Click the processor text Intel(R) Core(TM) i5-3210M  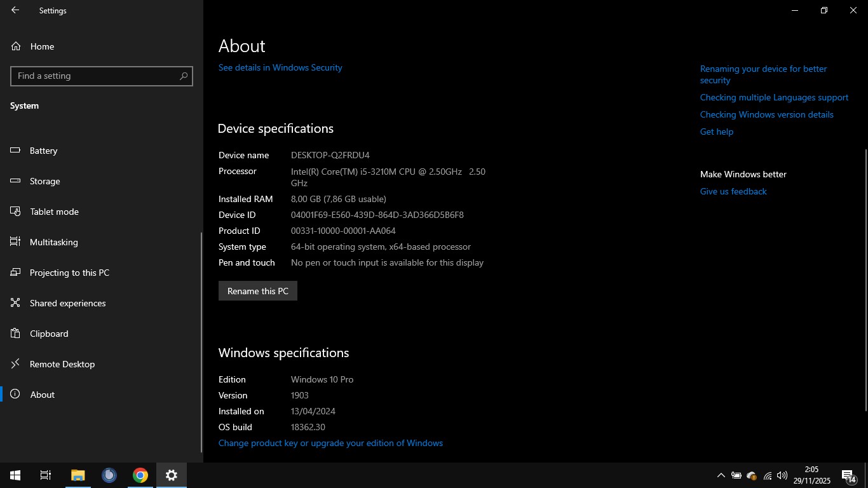[x=388, y=177]
